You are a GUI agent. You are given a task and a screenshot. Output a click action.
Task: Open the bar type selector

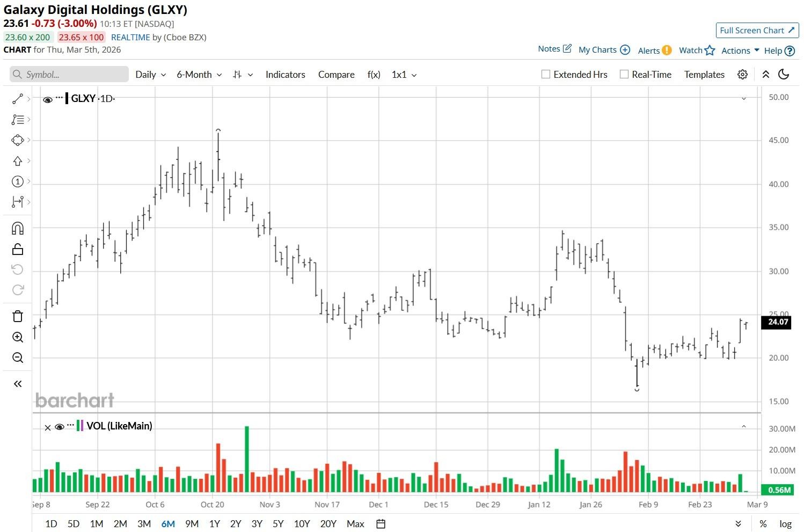(x=243, y=75)
